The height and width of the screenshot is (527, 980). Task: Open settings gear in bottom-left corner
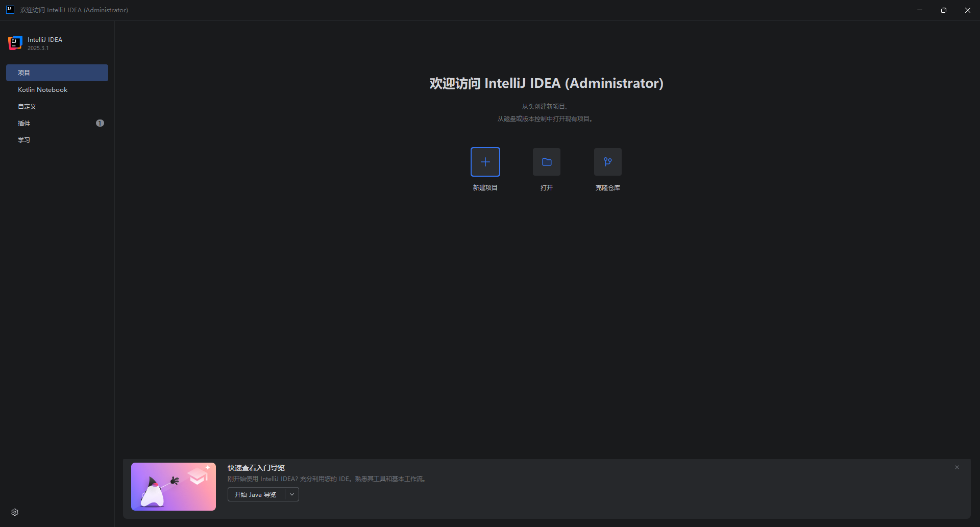(x=15, y=512)
